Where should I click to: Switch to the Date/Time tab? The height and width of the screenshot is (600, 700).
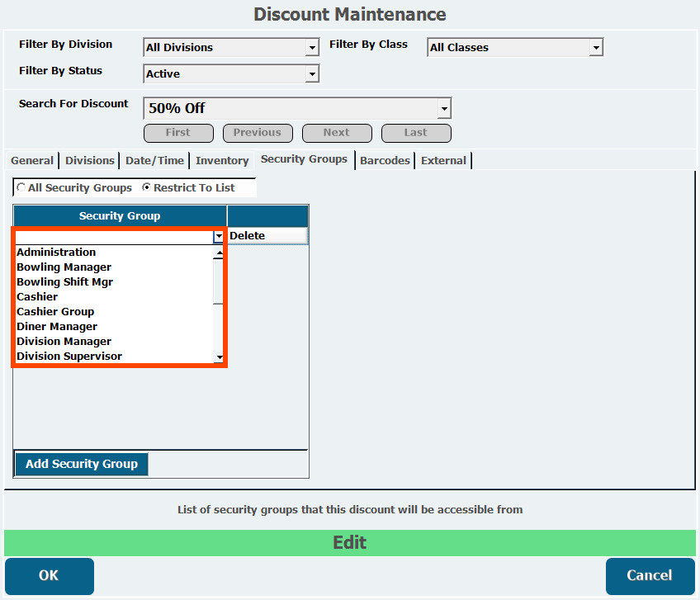pos(154,160)
